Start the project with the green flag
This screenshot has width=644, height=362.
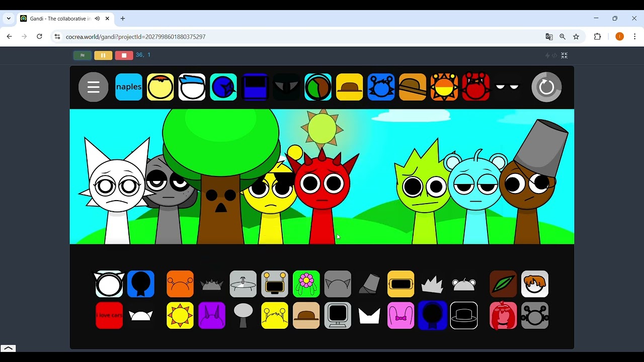click(x=83, y=55)
